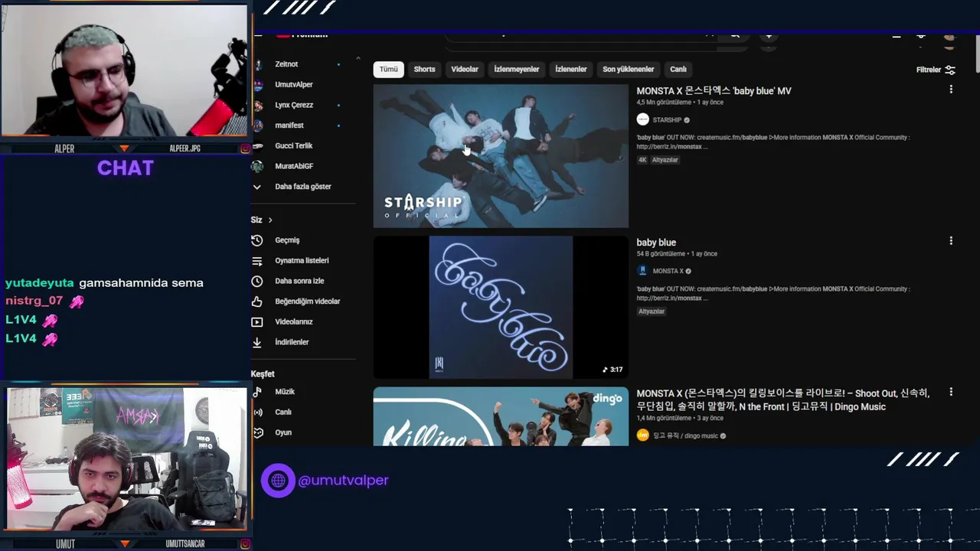Viewport: 980px width, 551px height.
Task: Click Dingo Music killing voice video title
Action: [782, 399]
